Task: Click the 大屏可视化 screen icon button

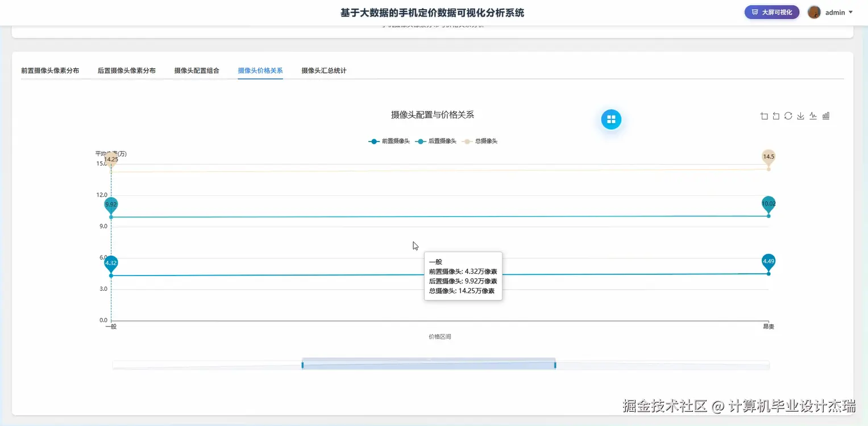Action: click(x=771, y=11)
